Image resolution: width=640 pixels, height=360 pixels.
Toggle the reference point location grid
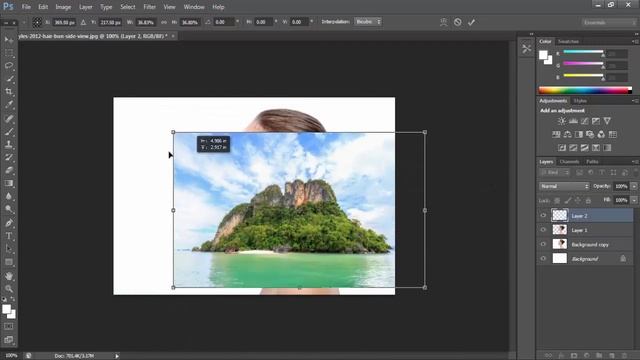[37, 22]
